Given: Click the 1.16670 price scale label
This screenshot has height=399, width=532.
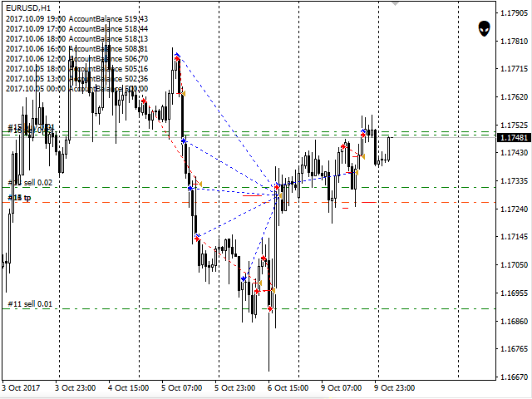Looking at the screenshot, I should click(512, 377).
